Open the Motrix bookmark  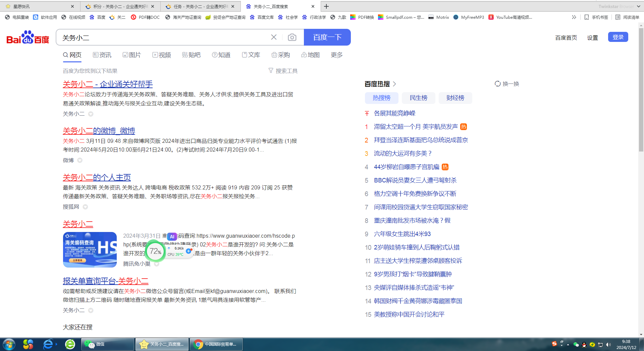(x=439, y=17)
